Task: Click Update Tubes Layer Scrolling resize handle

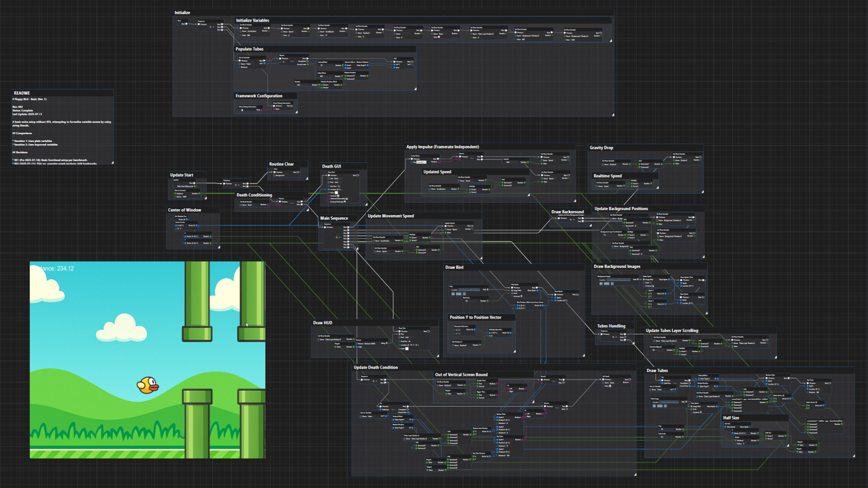Action: [x=775, y=357]
